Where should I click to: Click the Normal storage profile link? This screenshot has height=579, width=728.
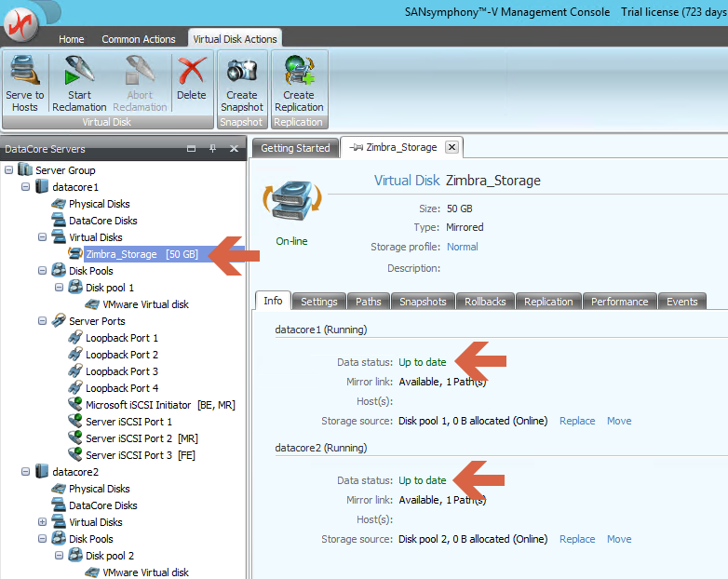462,247
